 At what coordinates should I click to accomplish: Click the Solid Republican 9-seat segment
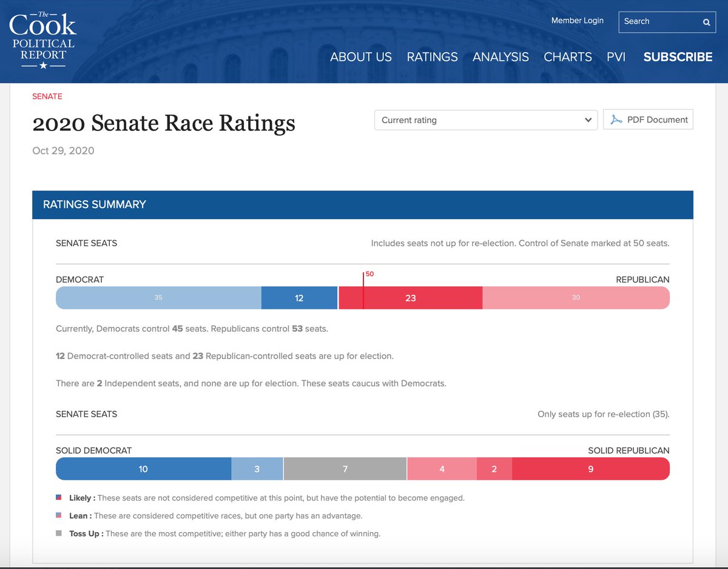(x=591, y=469)
